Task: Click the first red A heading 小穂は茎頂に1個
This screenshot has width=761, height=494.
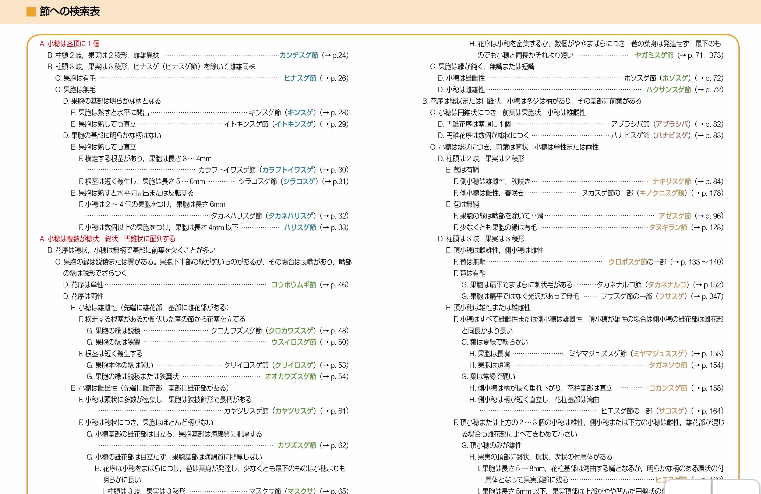Action: click(69, 44)
